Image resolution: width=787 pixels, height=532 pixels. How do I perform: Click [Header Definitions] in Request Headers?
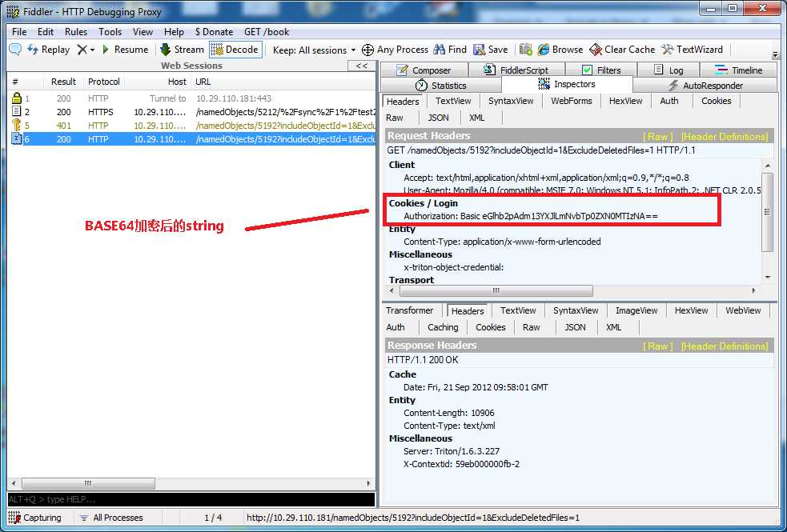[725, 136]
